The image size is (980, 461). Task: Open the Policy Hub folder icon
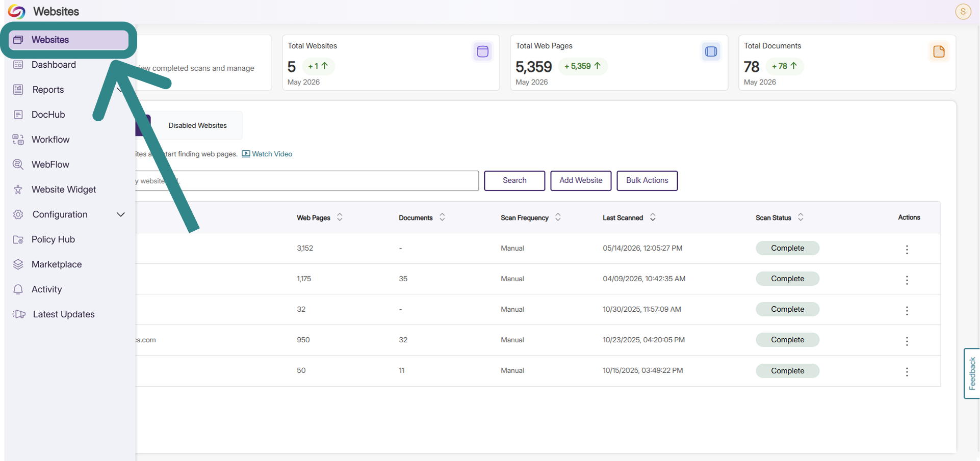18,239
